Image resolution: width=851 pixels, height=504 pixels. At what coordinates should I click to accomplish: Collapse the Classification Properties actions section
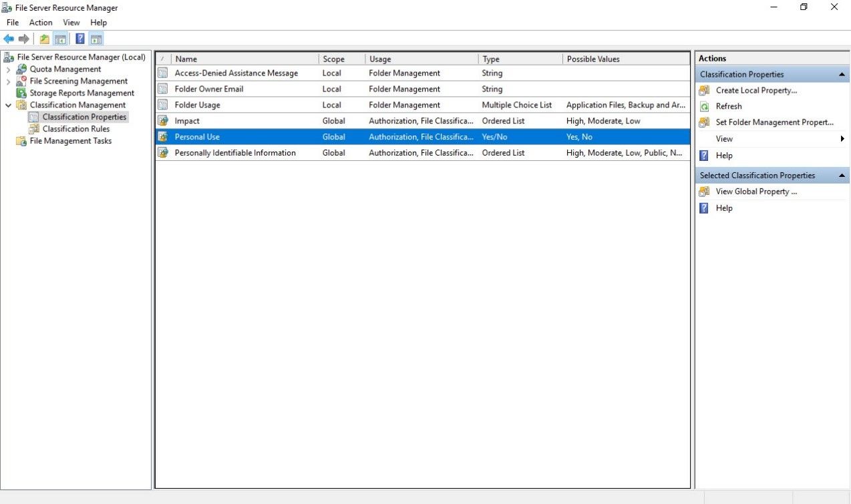[842, 75]
